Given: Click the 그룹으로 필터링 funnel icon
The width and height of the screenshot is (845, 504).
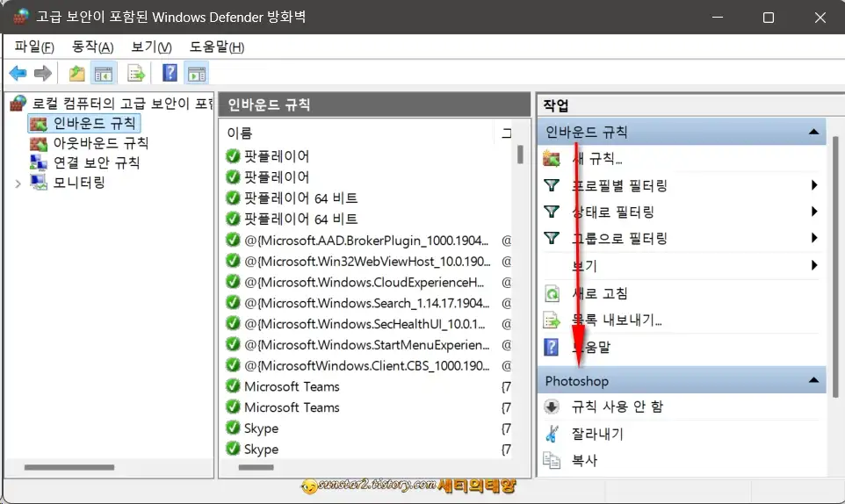Looking at the screenshot, I should [x=552, y=238].
